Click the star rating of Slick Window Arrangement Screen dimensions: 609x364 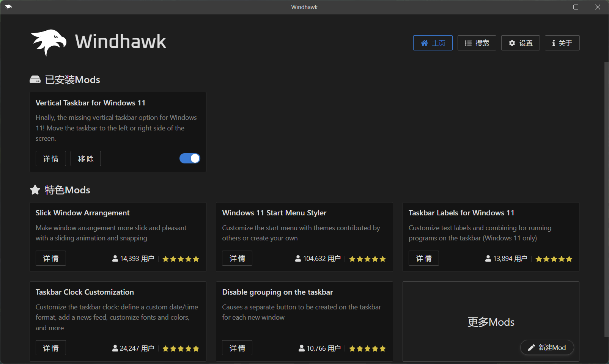[x=181, y=259]
